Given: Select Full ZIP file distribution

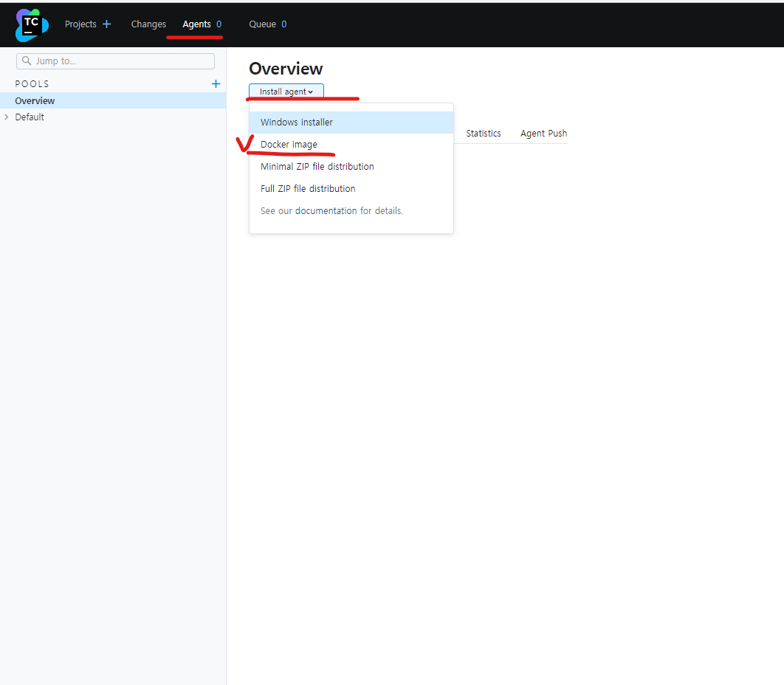Looking at the screenshot, I should coord(351,188).
